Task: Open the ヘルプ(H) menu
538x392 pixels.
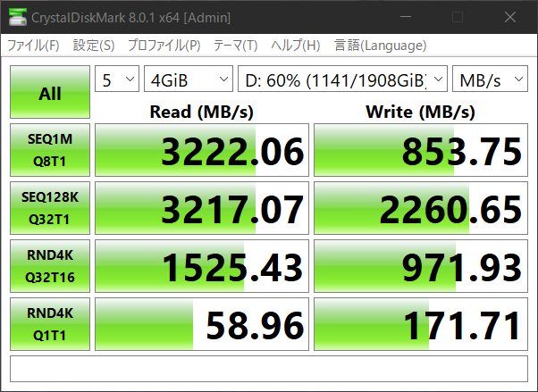Action: [x=296, y=46]
